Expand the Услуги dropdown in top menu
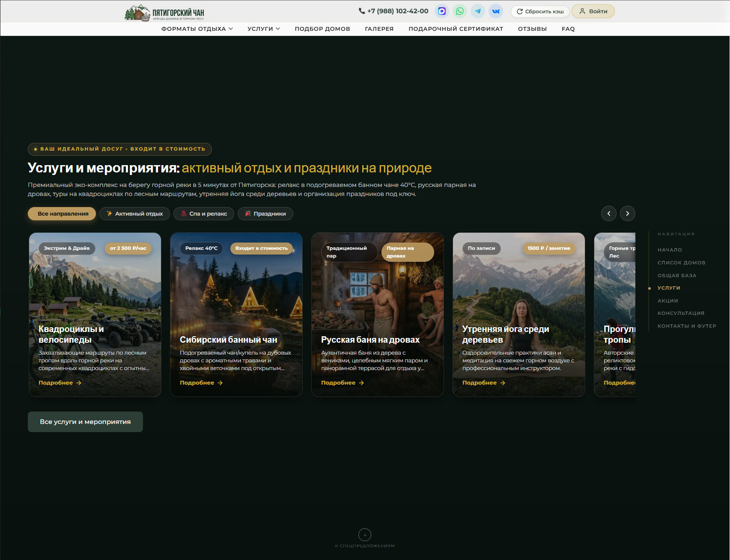This screenshot has width=730, height=560. (264, 29)
